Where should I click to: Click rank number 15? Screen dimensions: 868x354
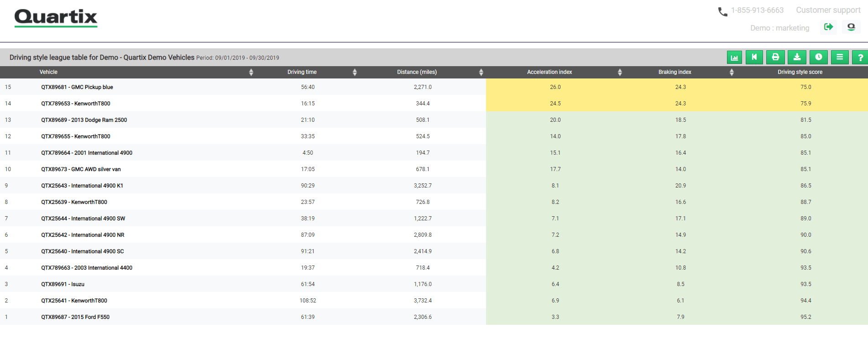pos(8,87)
